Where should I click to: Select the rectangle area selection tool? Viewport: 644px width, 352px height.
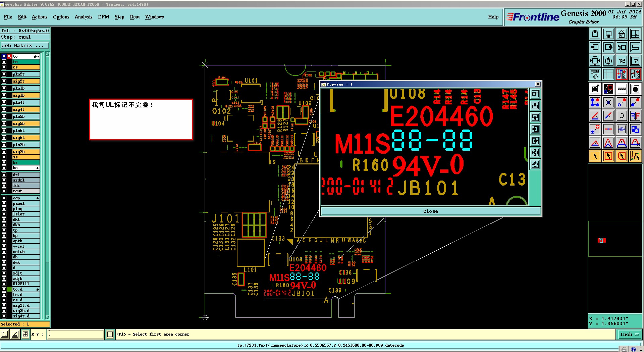point(608,156)
